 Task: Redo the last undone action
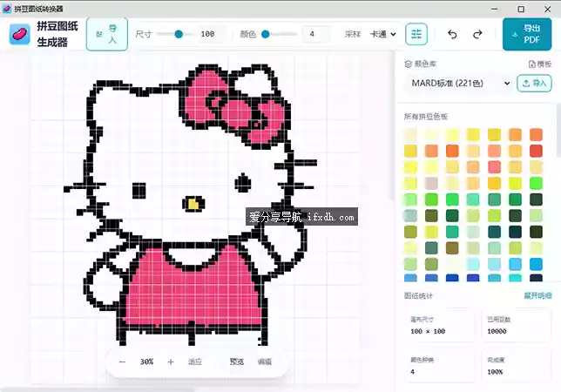pyautogui.click(x=477, y=34)
